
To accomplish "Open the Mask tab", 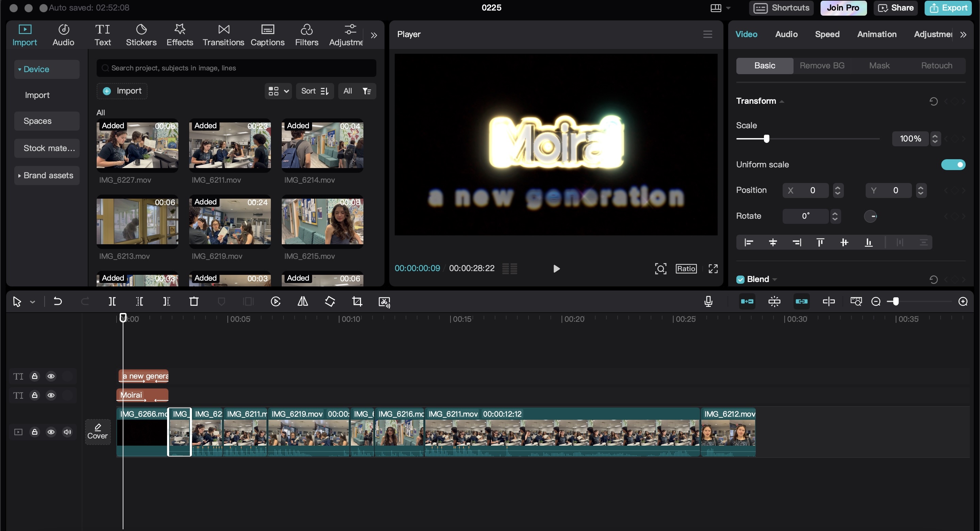I will [879, 66].
